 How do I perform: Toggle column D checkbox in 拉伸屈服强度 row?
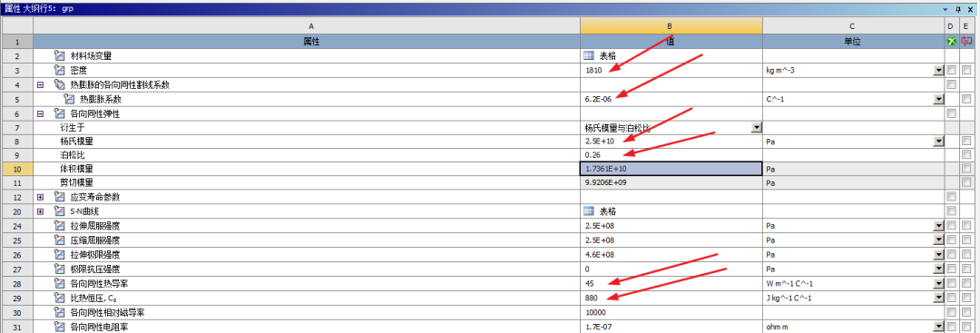pos(951,226)
